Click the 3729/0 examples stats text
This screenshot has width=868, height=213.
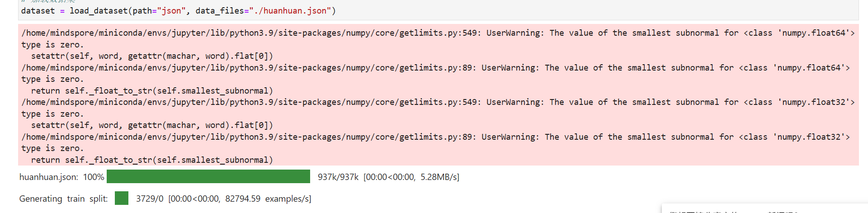150,199
